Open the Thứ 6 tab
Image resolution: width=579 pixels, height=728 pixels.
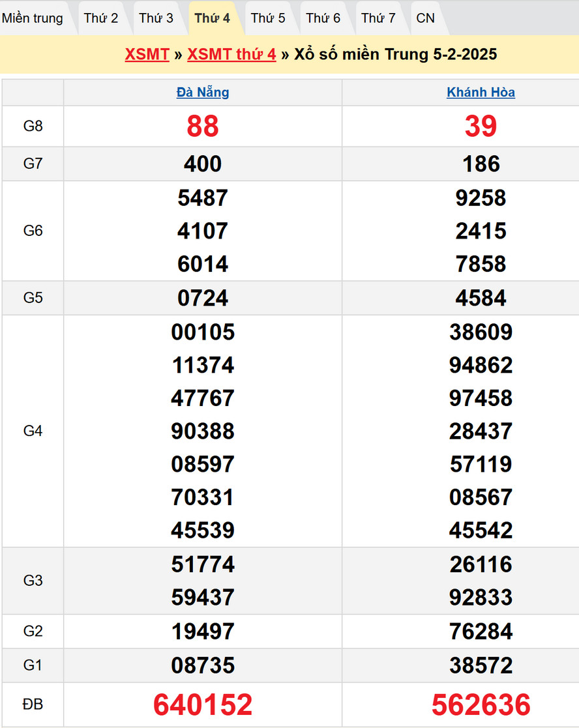(323, 18)
